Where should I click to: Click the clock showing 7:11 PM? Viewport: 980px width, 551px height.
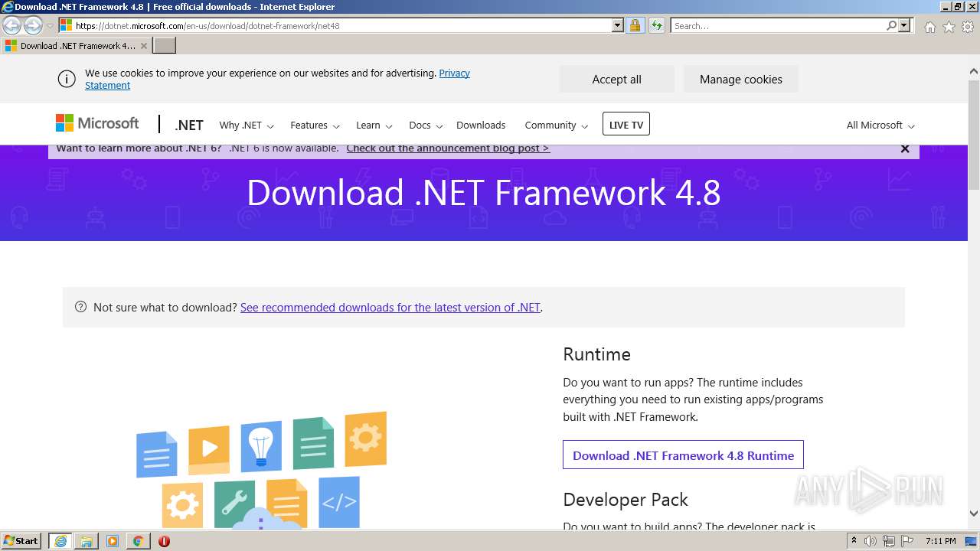(941, 541)
